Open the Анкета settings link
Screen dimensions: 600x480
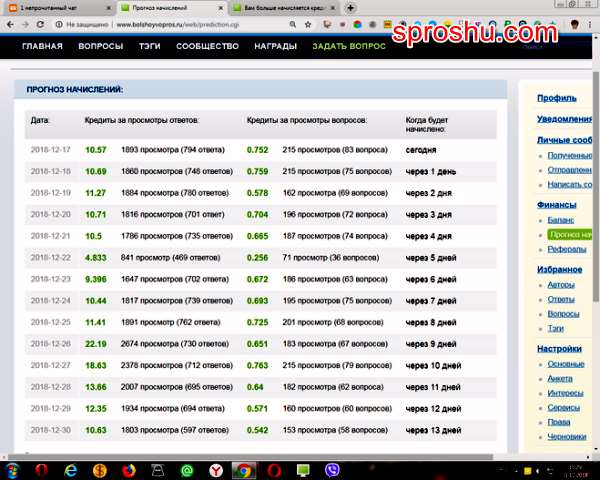(562, 379)
